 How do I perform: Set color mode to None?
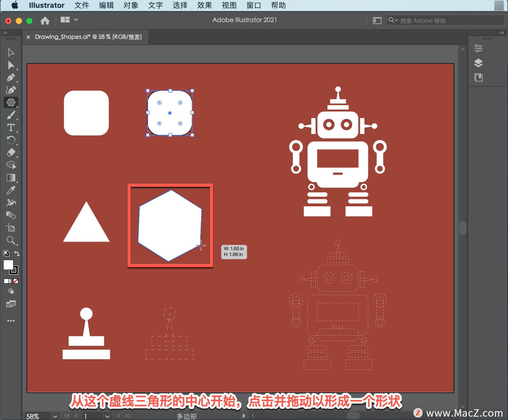click(16, 281)
